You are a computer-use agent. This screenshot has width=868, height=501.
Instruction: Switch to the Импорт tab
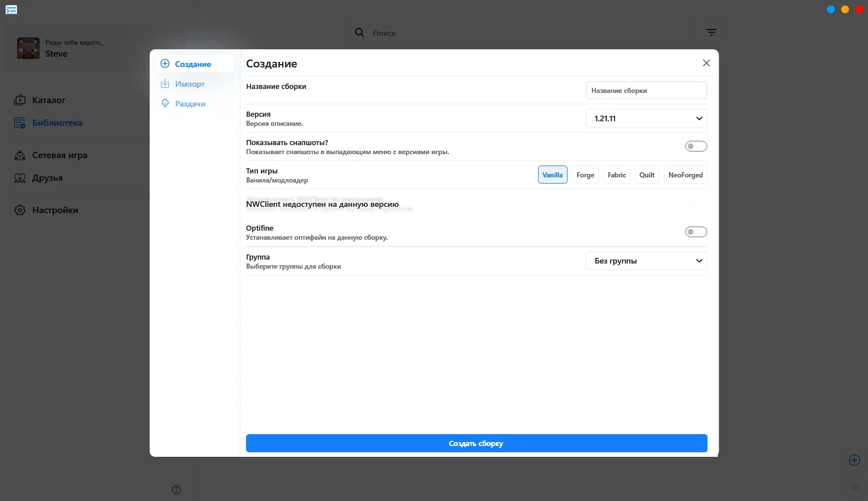(x=189, y=84)
